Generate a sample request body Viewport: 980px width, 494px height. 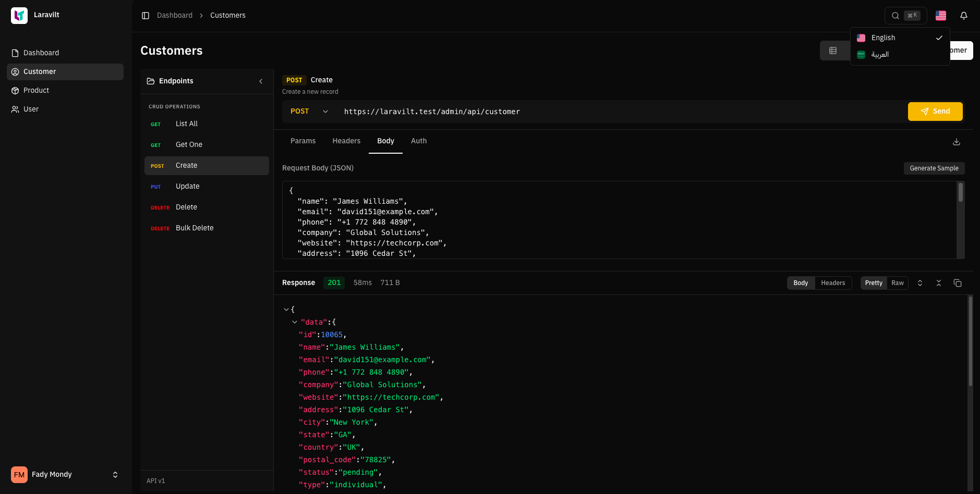coord(934,168)
